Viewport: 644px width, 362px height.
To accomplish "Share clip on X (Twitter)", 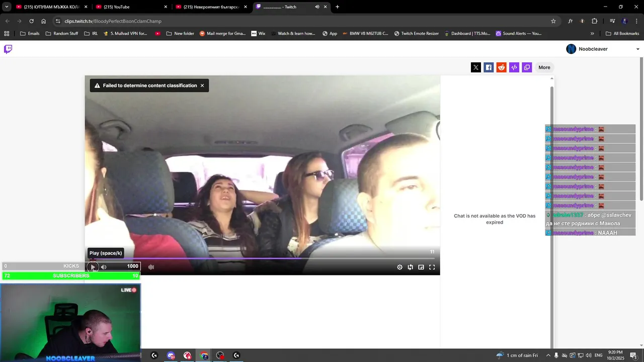I will coord(476,67).
